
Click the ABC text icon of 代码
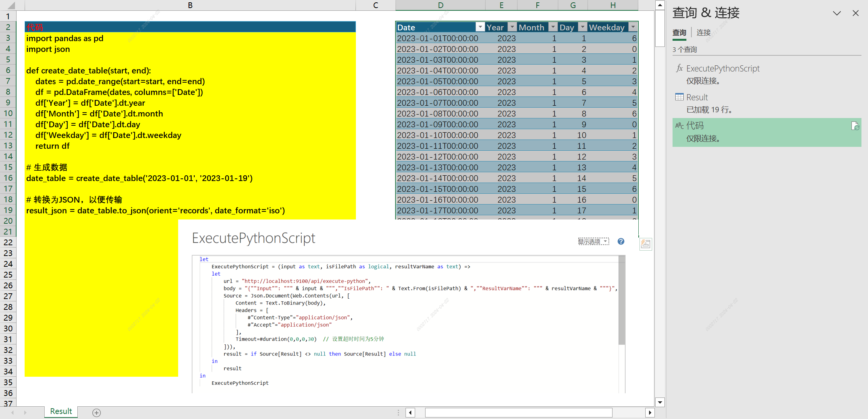tap(679, 126)
